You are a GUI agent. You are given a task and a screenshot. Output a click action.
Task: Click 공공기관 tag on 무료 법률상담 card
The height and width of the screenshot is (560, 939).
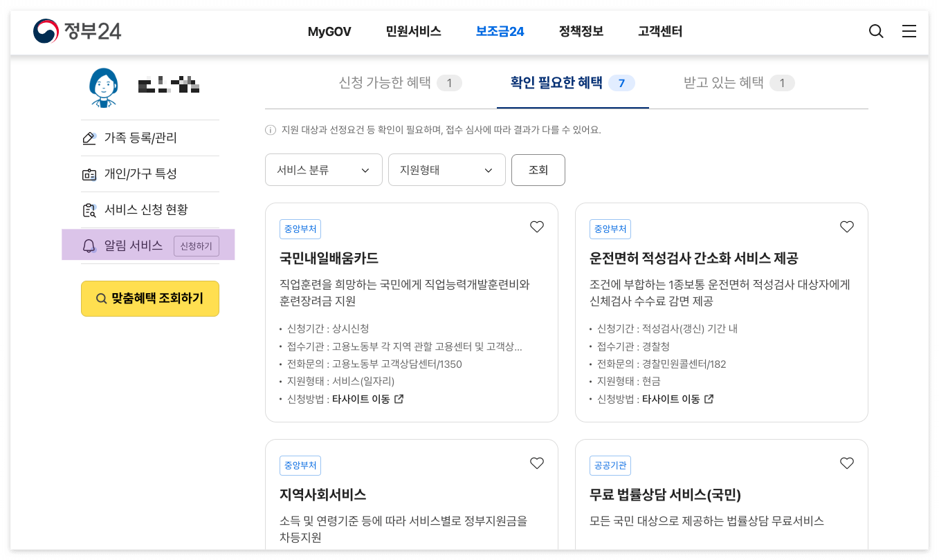[610, 466]
